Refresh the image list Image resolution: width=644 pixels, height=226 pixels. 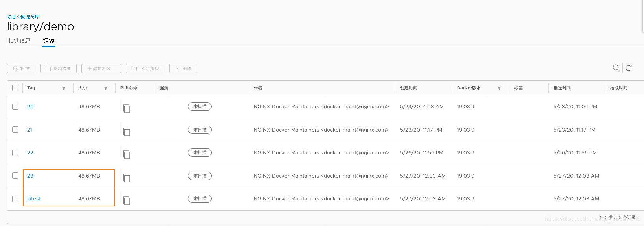pyautogui.click(x=629, y=68)
